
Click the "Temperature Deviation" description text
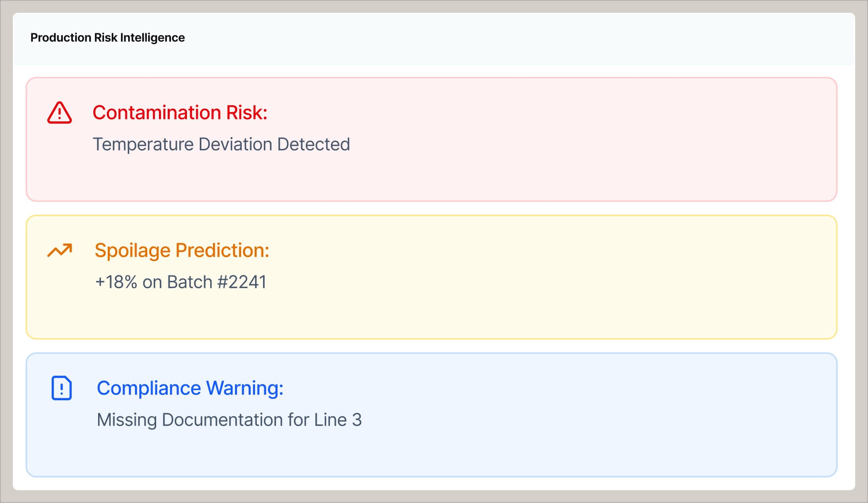click(183, 144)
